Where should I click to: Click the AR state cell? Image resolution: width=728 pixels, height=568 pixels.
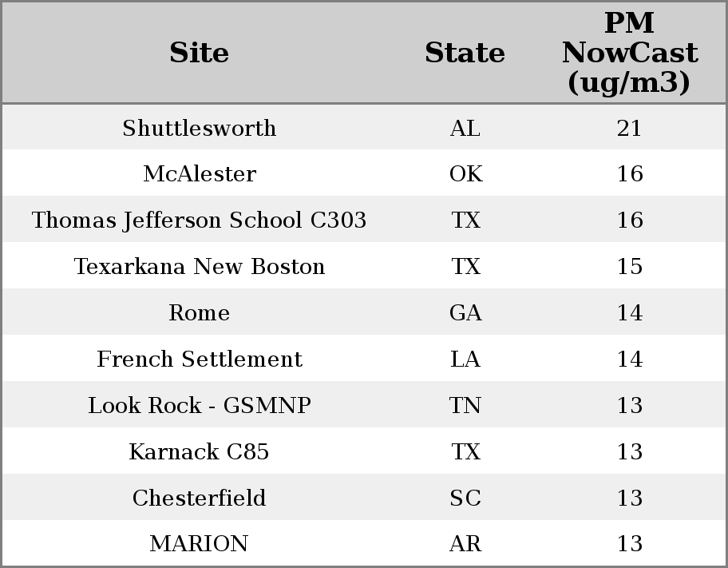(465, 544)
